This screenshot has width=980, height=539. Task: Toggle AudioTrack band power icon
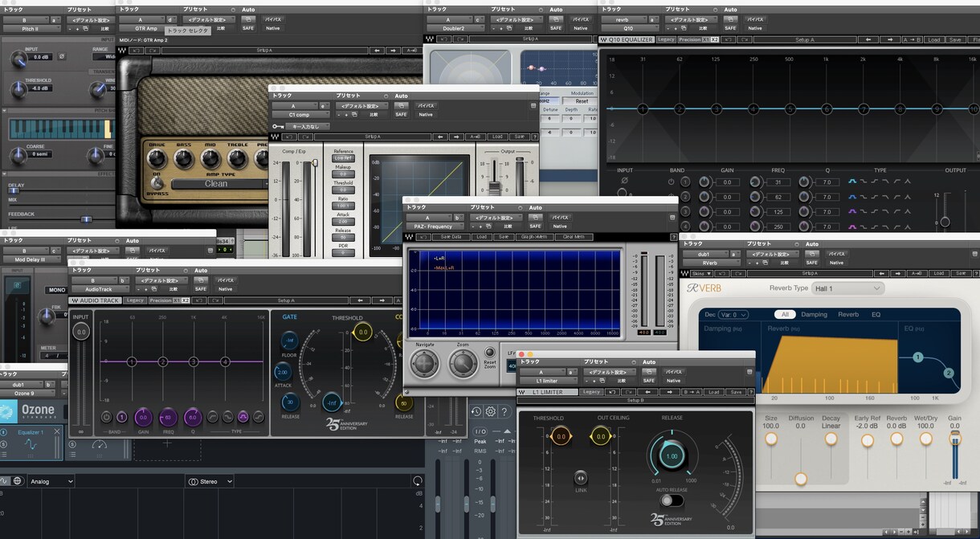click(x=106, y=417)
